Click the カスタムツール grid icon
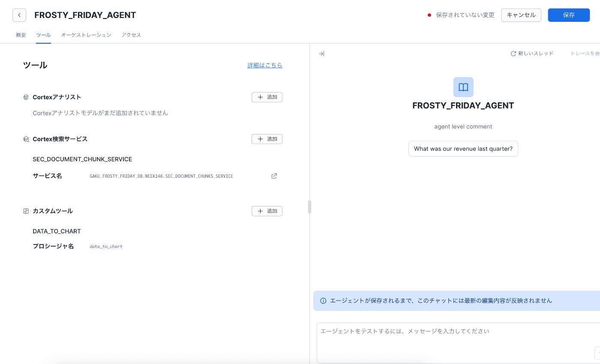Screen dimensions: 600x364 26,211
